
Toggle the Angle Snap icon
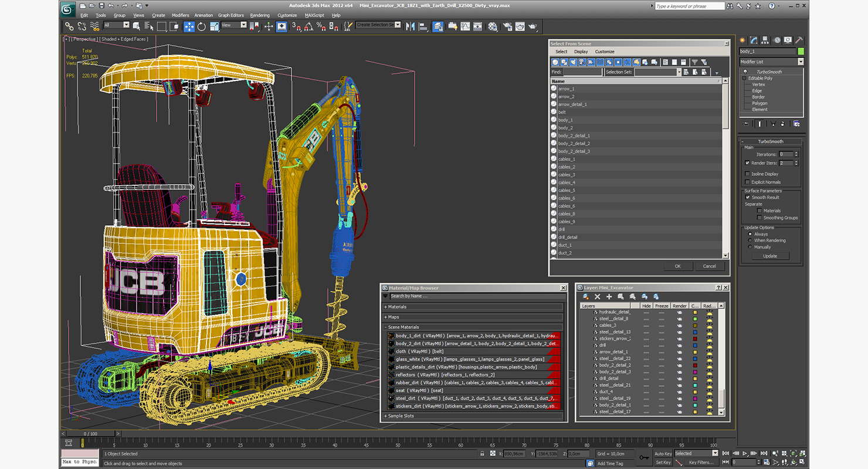point(308,26)
